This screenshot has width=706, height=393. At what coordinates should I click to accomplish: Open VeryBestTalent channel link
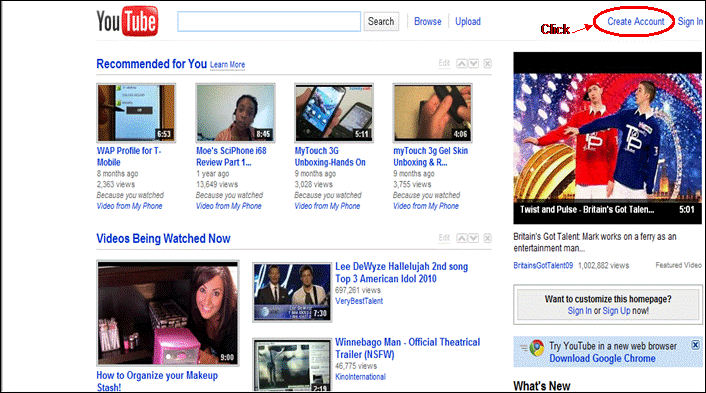359,301
